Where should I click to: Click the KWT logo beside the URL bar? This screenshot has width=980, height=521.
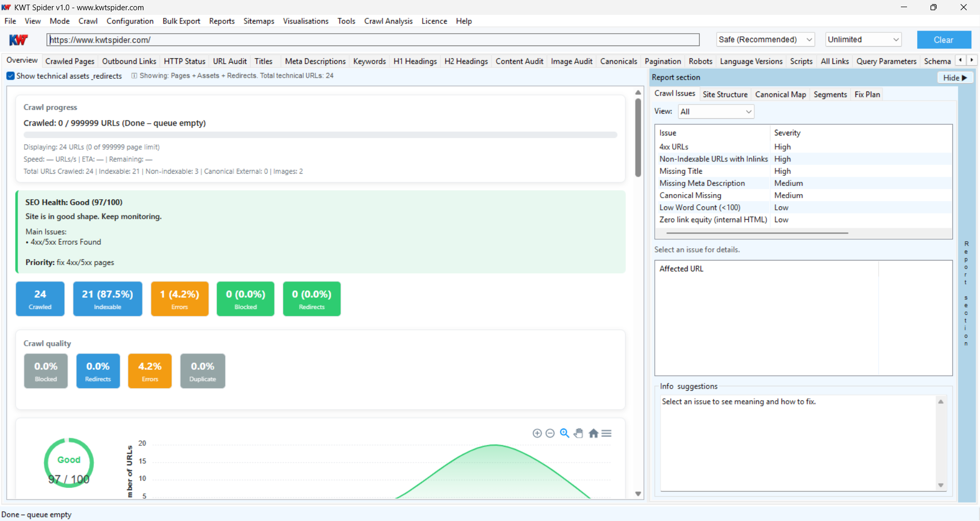pyautogui.click(x=18, y=39)
